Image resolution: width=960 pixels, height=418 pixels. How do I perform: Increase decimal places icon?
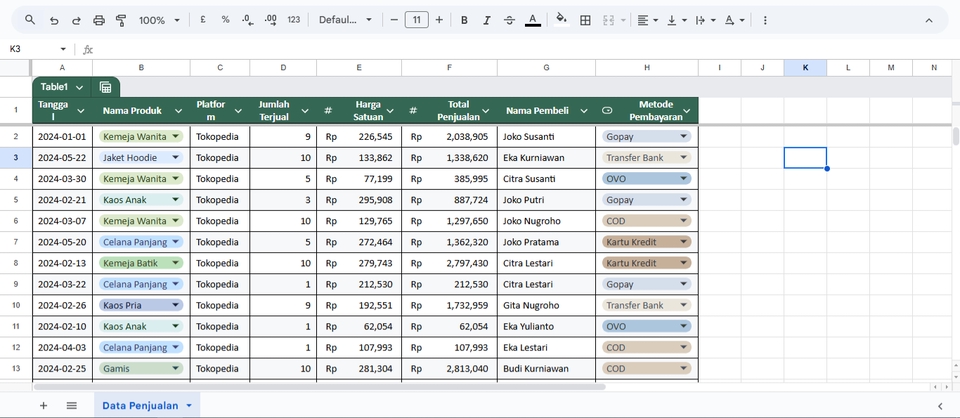tap(271, 20)
